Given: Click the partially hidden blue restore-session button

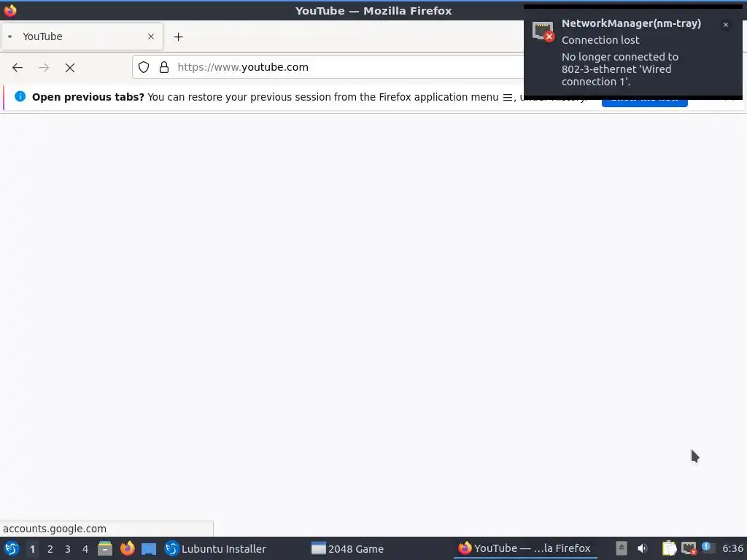Looking at the screenshot, I should pyautogui.click(x=645, y=104).
